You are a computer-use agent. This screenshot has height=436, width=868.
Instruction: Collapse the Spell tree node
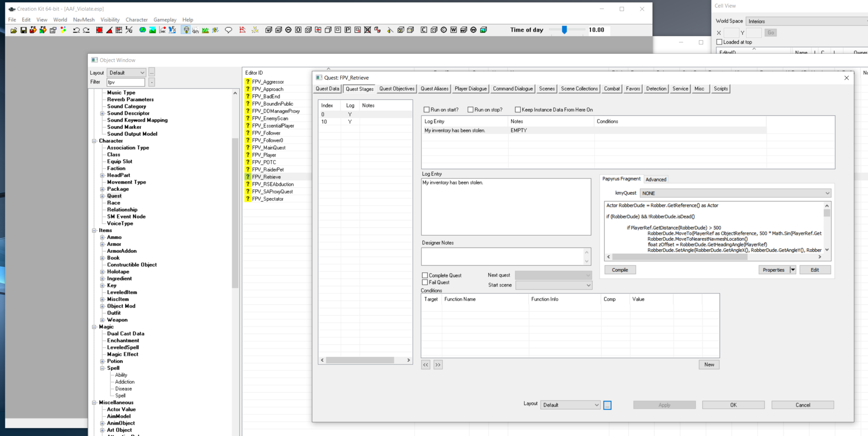point(102,368)
